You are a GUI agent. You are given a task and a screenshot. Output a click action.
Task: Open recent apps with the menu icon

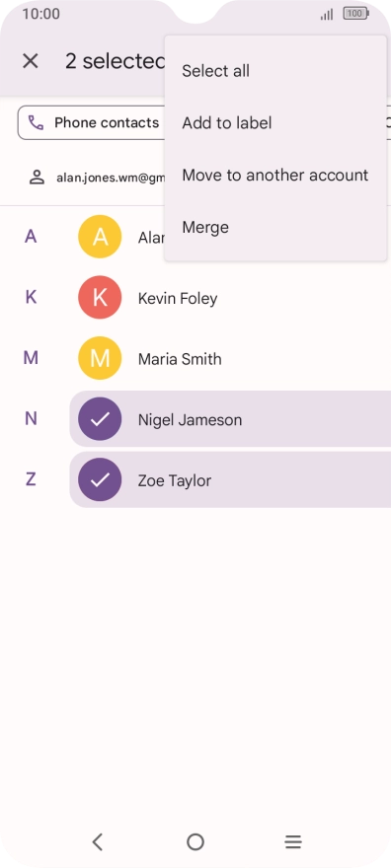point(293,842)
